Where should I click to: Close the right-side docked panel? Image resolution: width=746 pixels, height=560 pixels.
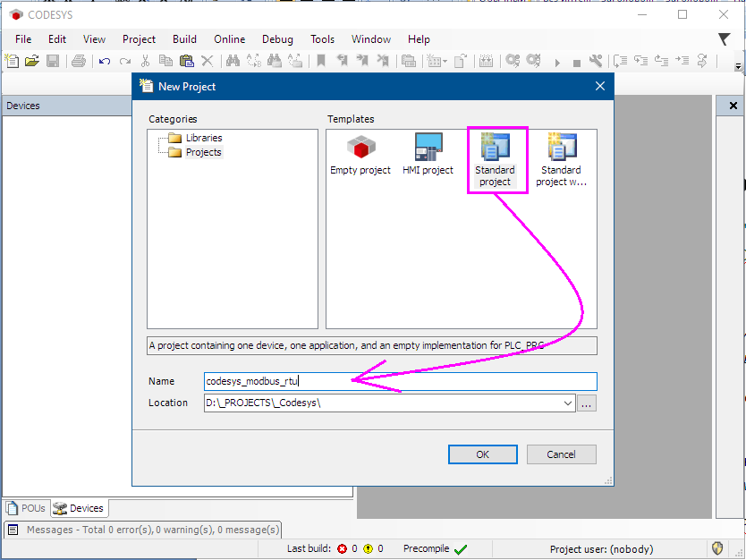coord(733,106)
